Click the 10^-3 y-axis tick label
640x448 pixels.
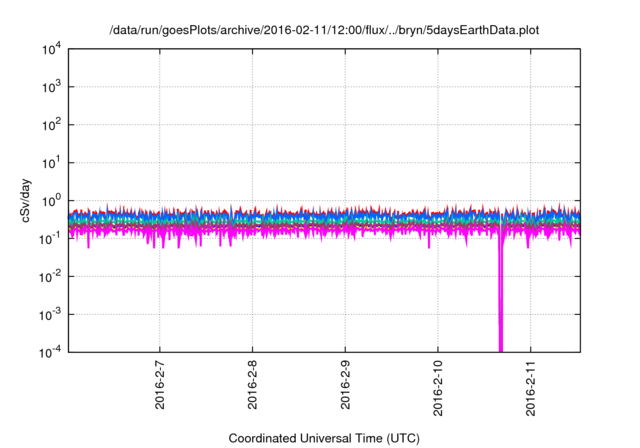tap(50, 315)
